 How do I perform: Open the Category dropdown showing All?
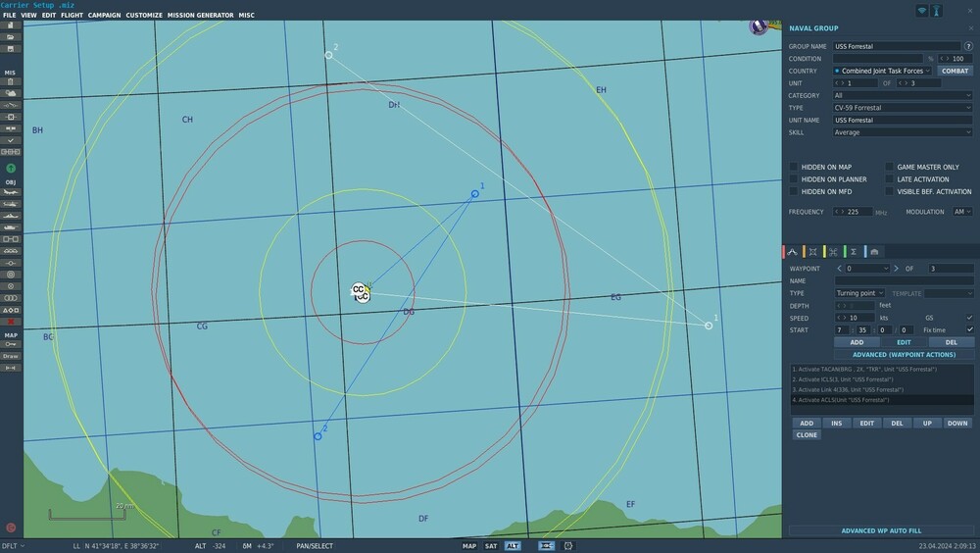tap(903, 95)
